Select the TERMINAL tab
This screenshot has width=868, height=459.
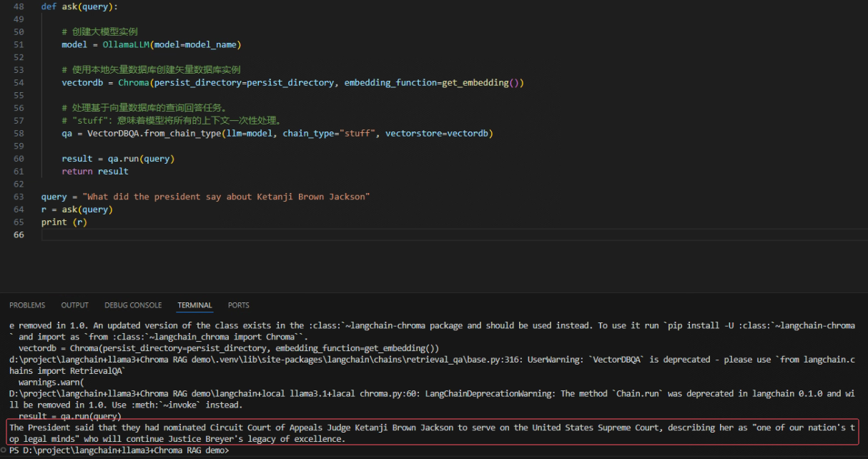[194, 305]
